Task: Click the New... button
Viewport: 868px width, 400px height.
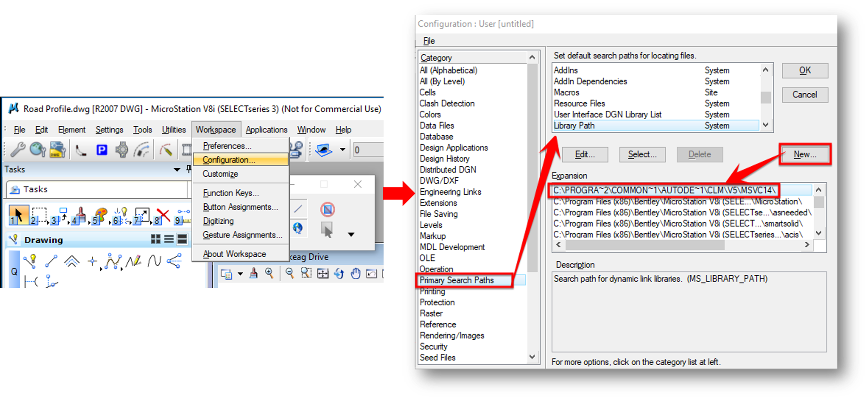Action: click(x=805, y=155)
